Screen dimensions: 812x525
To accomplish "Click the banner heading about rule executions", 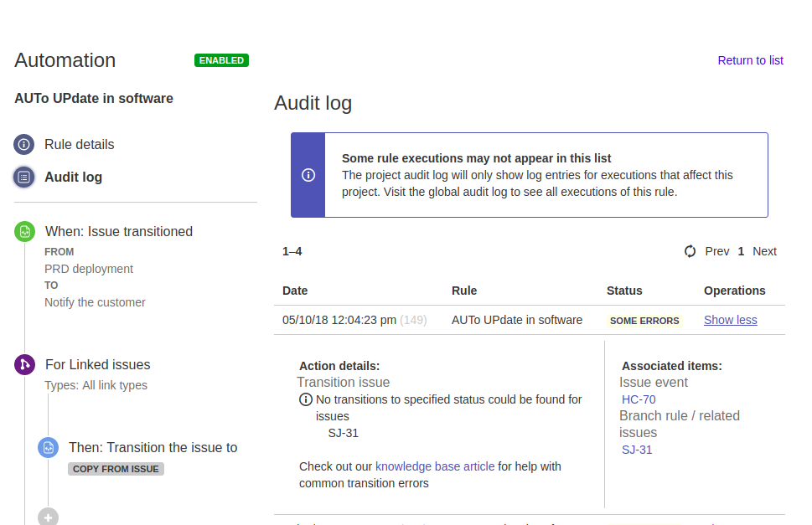I will 477,158.
